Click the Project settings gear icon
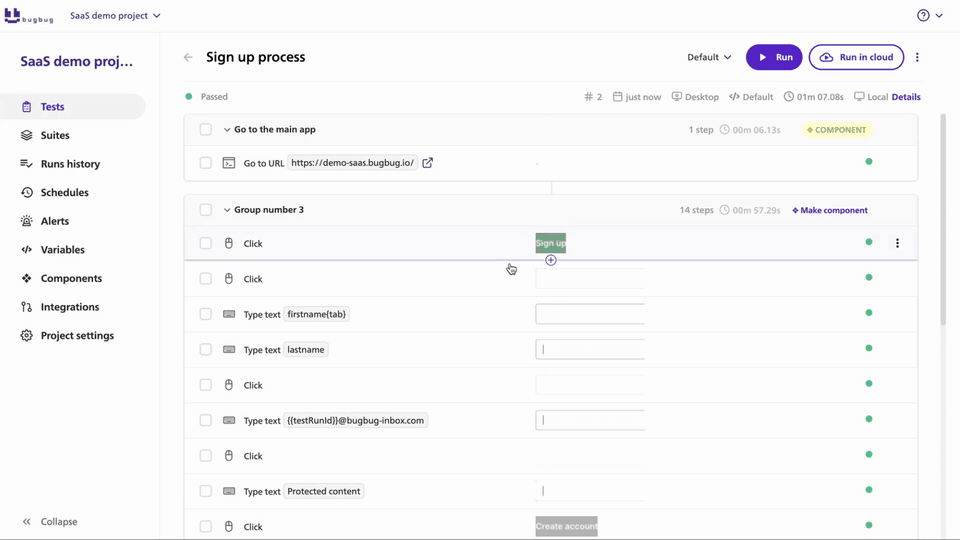Screen dimensions: 960x540 pyautogui.click(x=26, y=336)
